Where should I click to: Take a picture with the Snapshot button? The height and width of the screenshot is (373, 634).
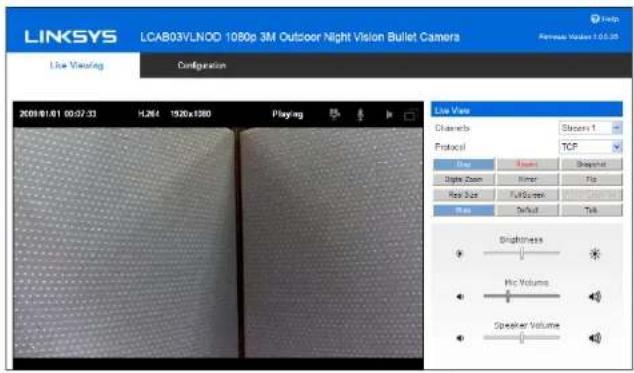[x=591, y=164]
